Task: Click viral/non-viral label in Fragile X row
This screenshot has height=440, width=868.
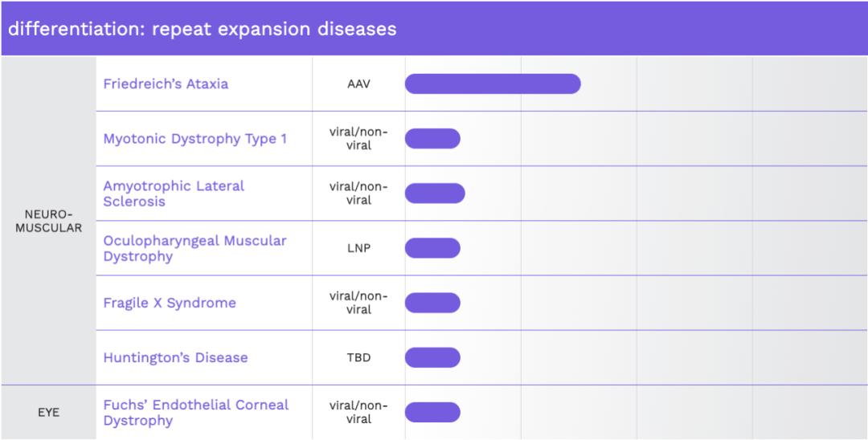Action: tap(358, 303)
